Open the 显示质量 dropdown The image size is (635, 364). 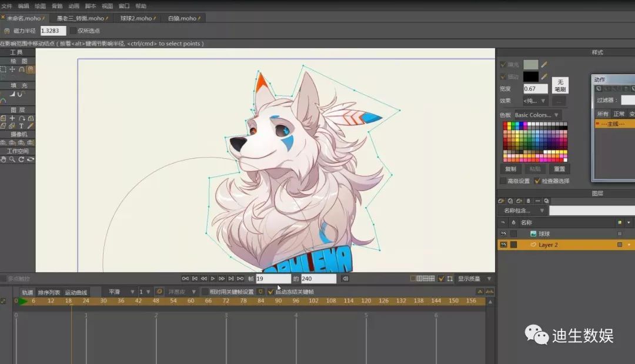pyautogui.click(x=474, y=279)
